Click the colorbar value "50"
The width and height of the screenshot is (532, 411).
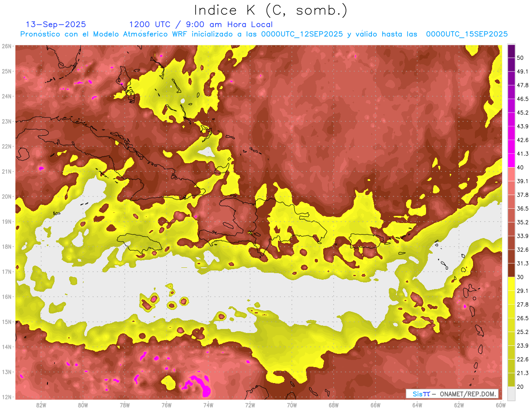click(520, 58)
